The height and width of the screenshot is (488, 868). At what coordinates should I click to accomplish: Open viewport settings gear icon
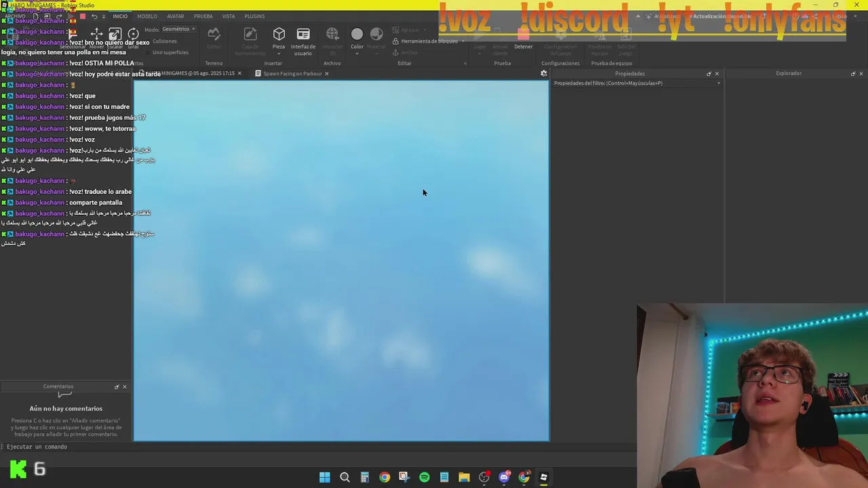(x=543, y=73)
